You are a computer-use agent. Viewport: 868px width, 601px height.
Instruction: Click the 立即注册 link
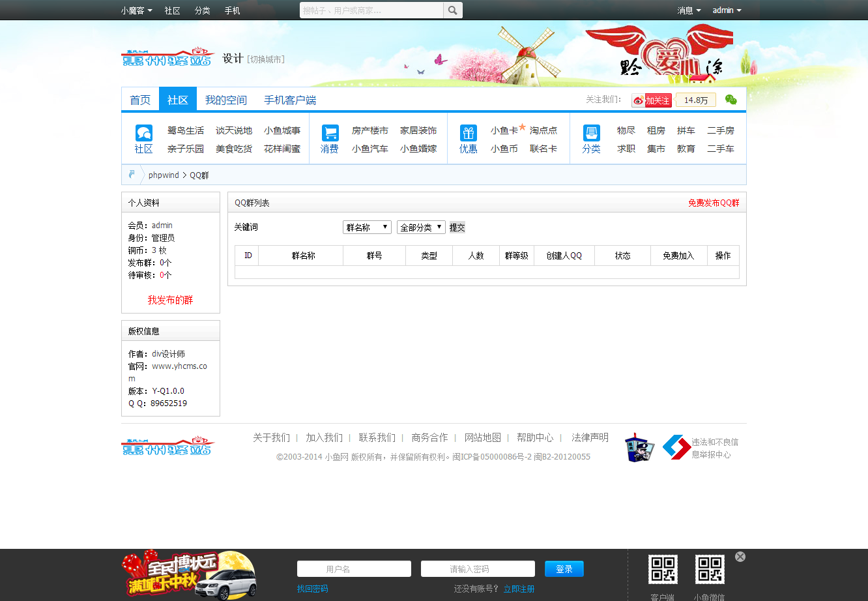coord(519,589)
